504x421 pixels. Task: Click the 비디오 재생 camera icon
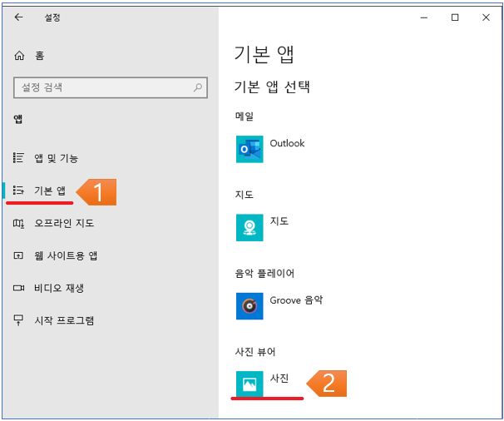pyautogui.click(x=18, y=288)
